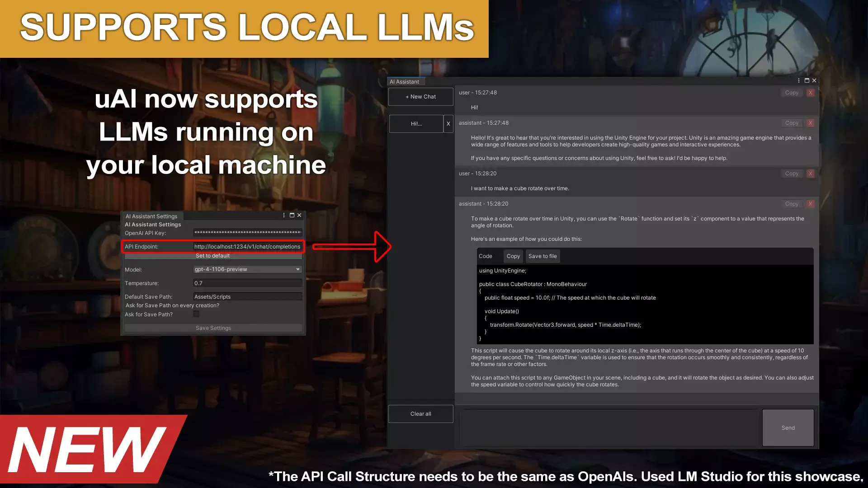Click the 'using UnityEngine;' code line
The width and height of the screenshot is (868, 488).
(x=503, y=271)
